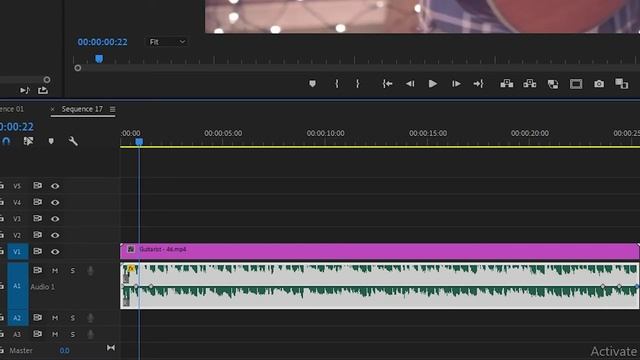Image resolution: width=640 pixels, height=360 pixels.
Task: Close the Sequence 17 tab
Action: click(52, 109)
